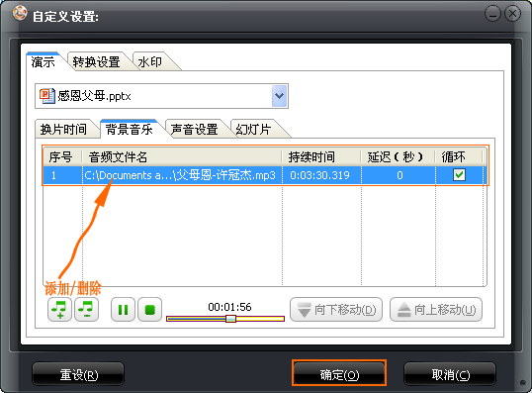Switch to the 演示 tab
Screen dimensions: 532x393
(44, 61)
